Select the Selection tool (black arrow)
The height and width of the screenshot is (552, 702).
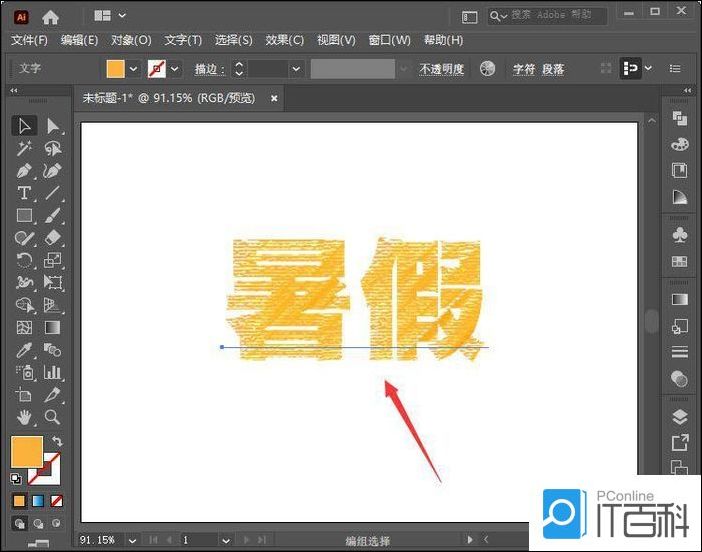24,126
